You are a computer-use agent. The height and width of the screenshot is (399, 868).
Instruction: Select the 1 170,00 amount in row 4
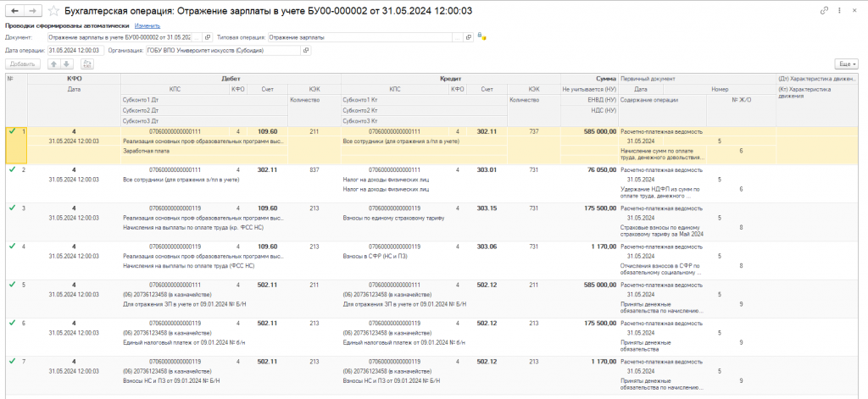point(604,247)
